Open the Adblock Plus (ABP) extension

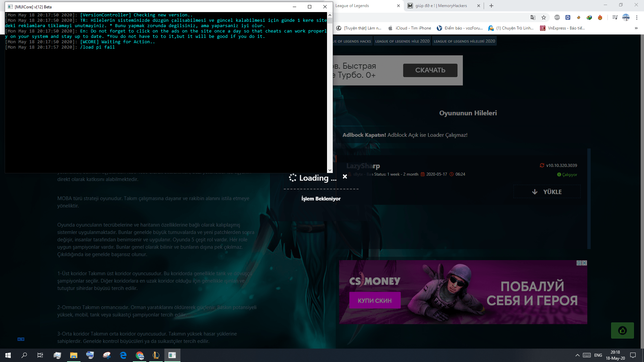click(557, 17)
